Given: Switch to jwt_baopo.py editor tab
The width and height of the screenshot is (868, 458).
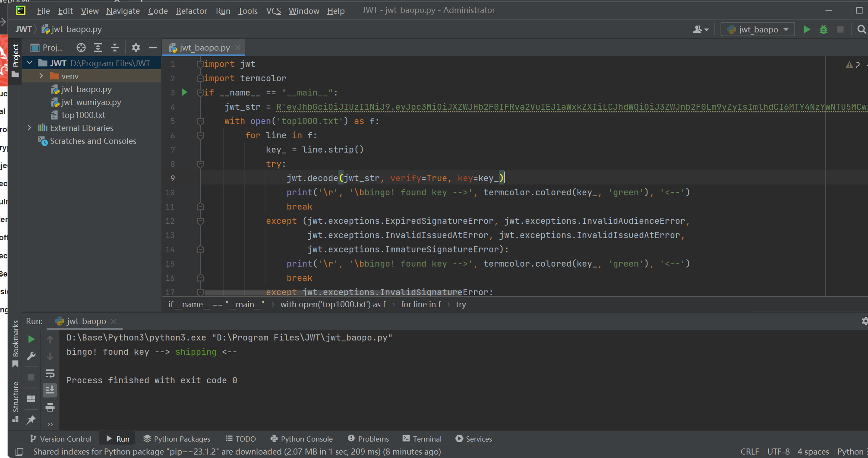Looking at the screenshot, I should point(204,48).
